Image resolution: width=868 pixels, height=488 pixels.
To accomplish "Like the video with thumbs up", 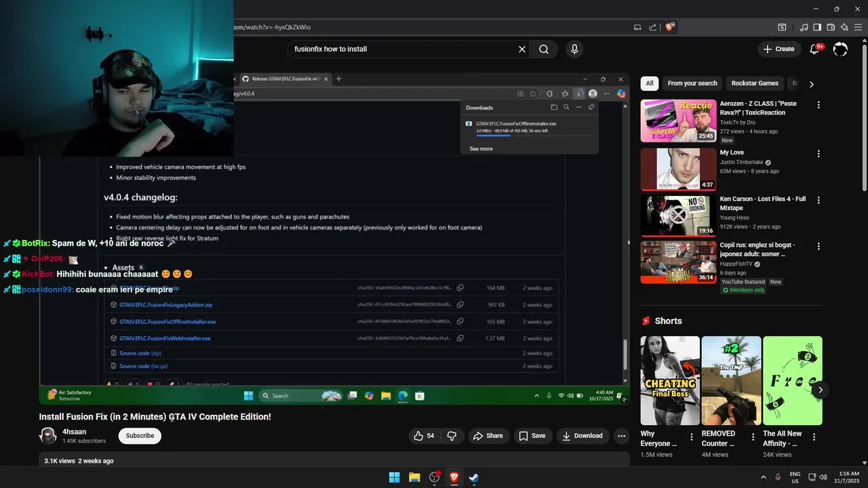I will [x=424, y=436].
